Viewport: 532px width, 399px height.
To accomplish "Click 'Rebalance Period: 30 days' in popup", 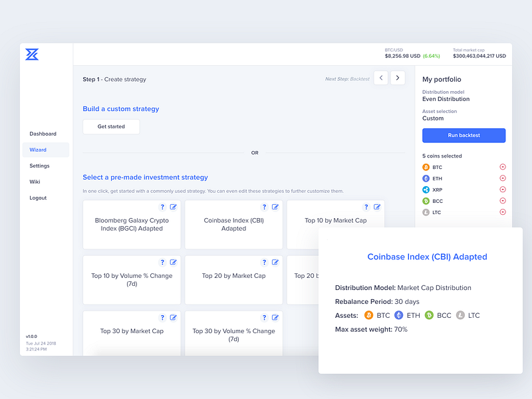I will click(x=377, y=302).
